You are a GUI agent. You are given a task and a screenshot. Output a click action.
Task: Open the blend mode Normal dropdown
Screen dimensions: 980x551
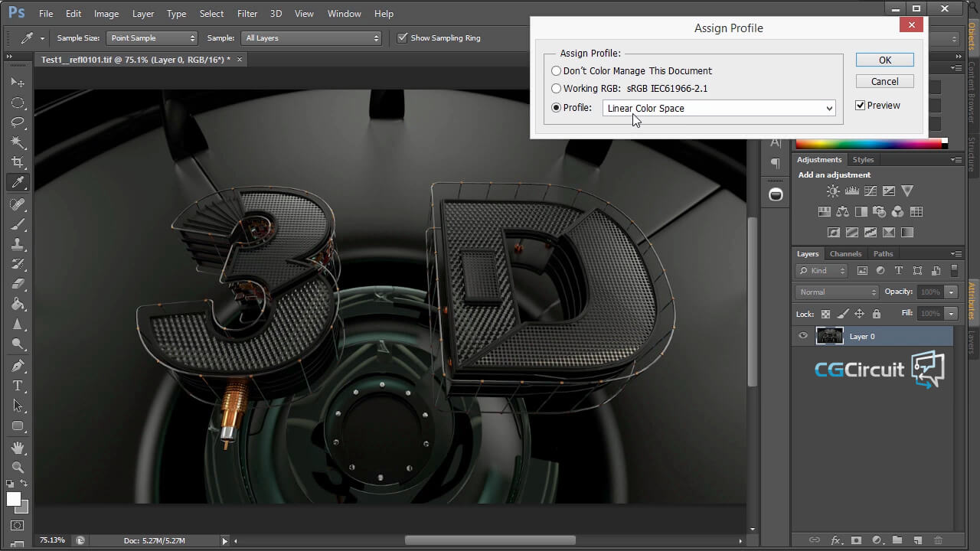(837, 292)
